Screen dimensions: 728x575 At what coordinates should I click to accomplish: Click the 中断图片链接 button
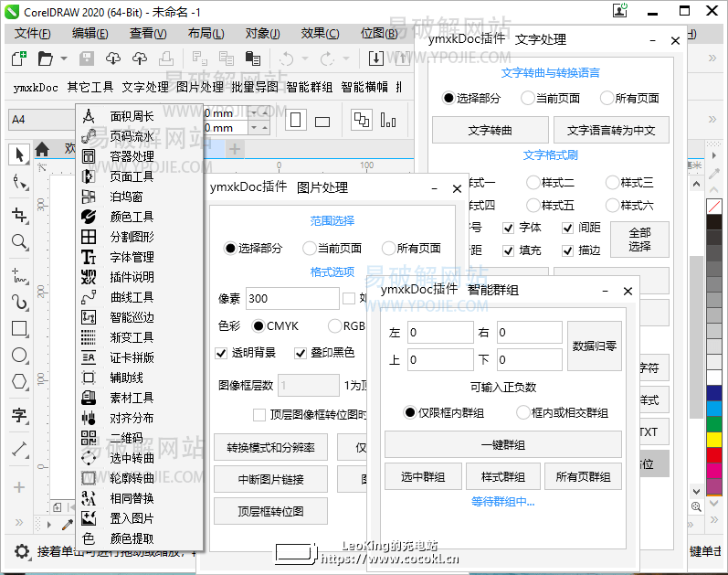click(x=270, y=479)
